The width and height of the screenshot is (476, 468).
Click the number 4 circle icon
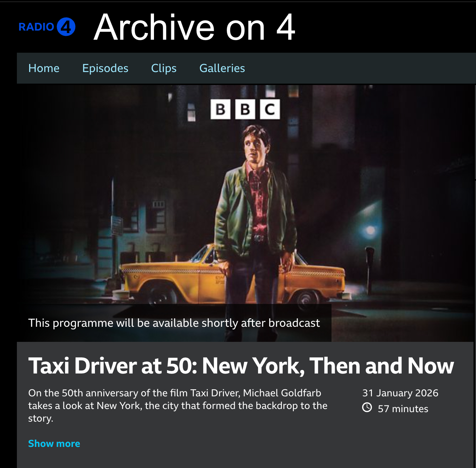pos(66,27)
